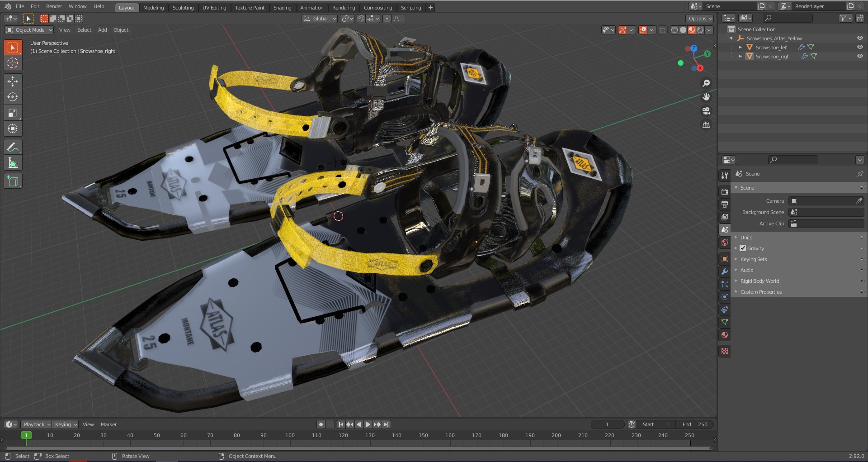Open the Render properties tab
Image resolution: width=868 pixels, height=462 pixels.
(x=725, y=191)
